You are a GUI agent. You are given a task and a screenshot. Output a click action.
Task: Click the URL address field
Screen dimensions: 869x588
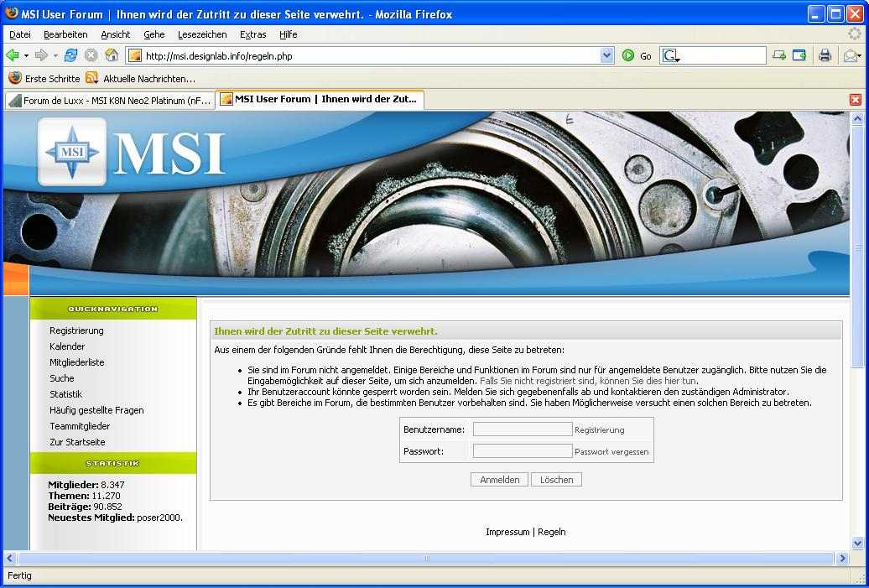click(x=372, y=56)
